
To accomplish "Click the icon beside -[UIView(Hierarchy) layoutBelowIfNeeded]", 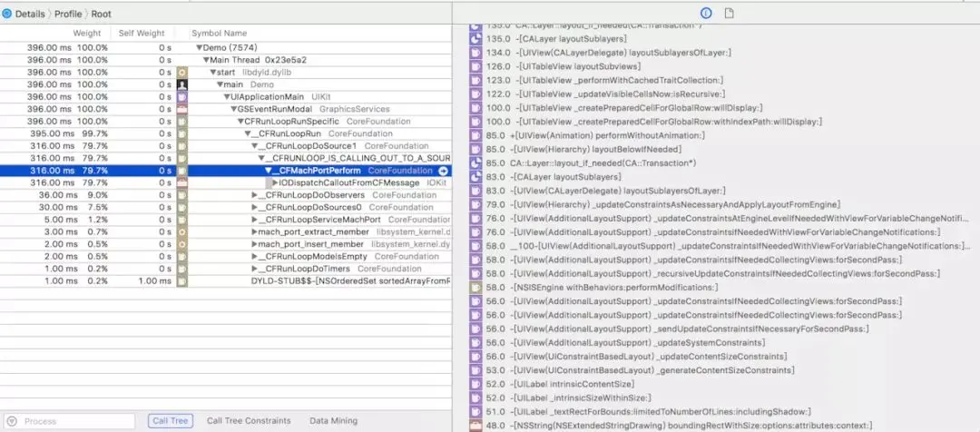I will pyautogui.click(x=475, y=150).
